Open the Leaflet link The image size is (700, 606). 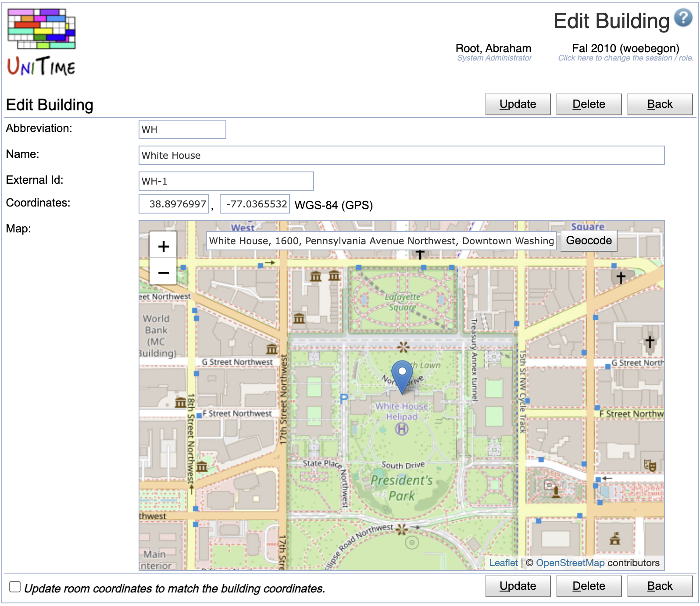pyautogui.click(x=504, y=563)
